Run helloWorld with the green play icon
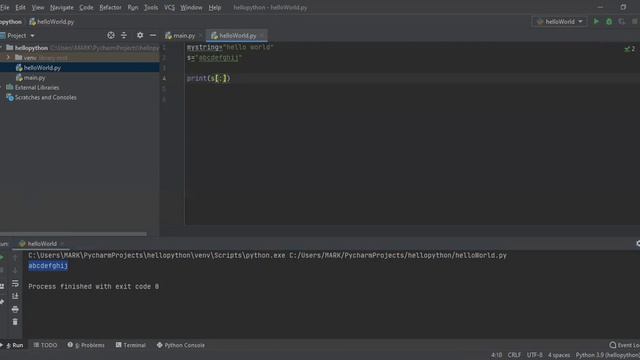 click(596, 22)
